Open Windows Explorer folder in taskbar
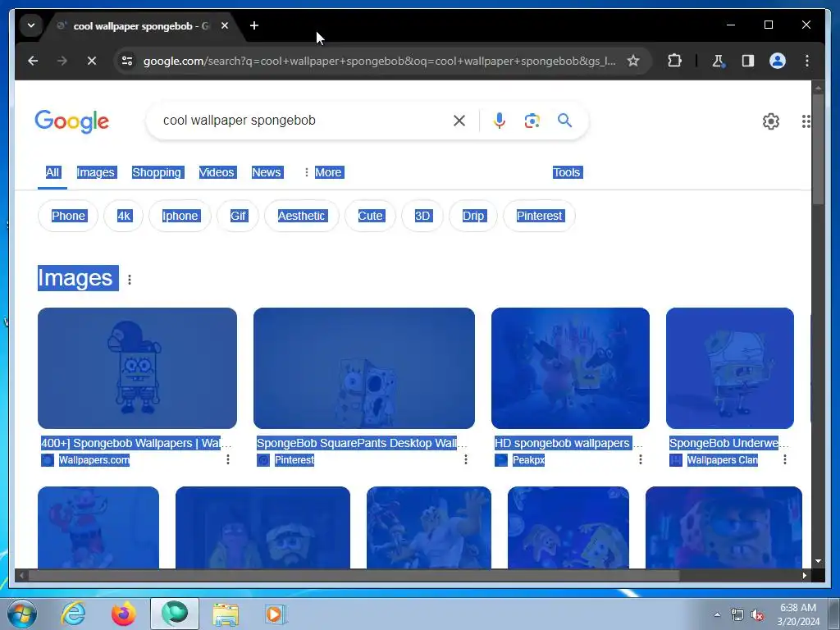Viewport: 840px width, 630px height. point(226,614)
